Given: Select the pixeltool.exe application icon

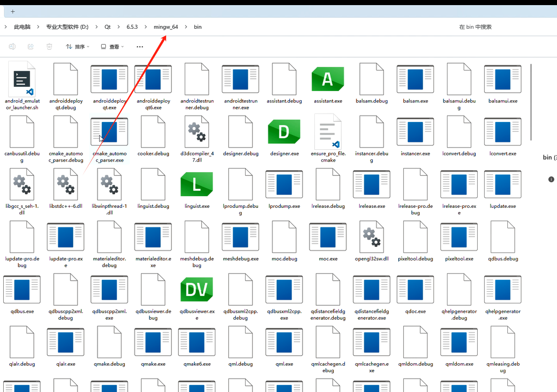Looking at the screenshot, I should [459, 237].
